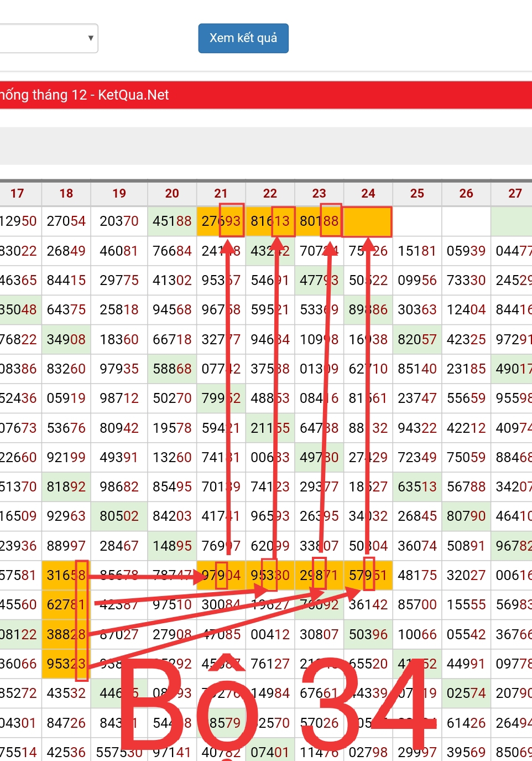Select column header 21
The width and height of the screenshot is (532, 761).
pyautogui.click(x=221, y=193)
